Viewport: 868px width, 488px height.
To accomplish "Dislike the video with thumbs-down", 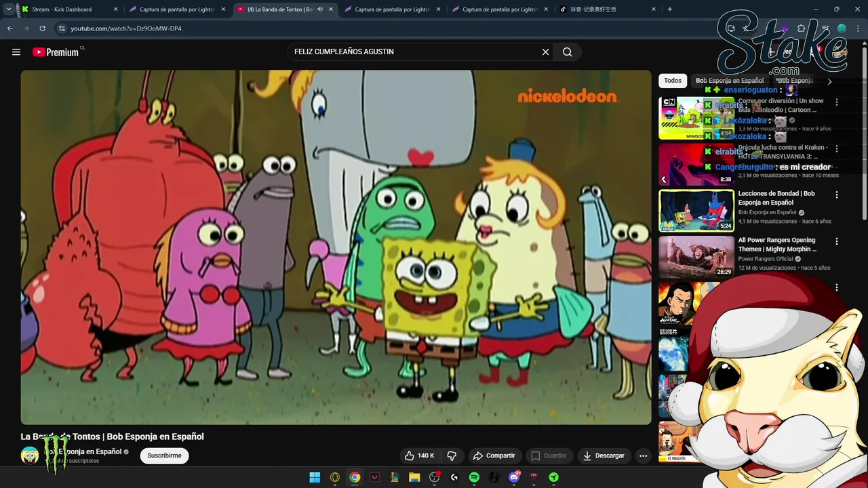I will (x=452, y=455).
